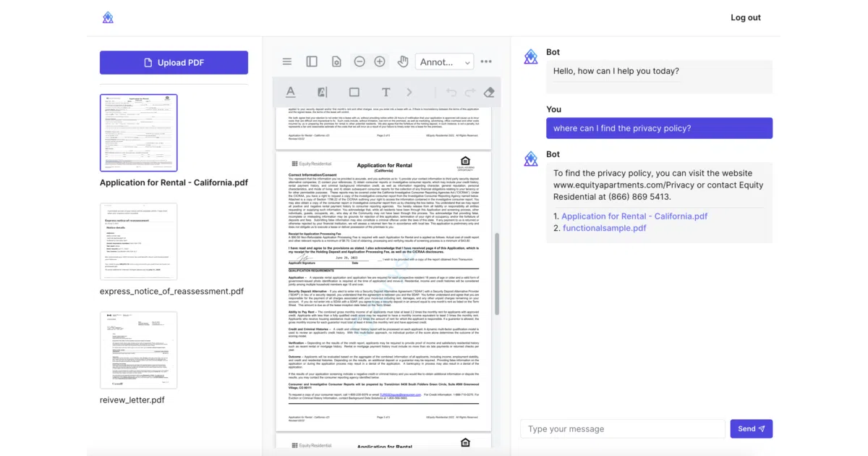Select the underline text annotation tool
The height and width of the screenshot is (456, 868).
point(291,92)
